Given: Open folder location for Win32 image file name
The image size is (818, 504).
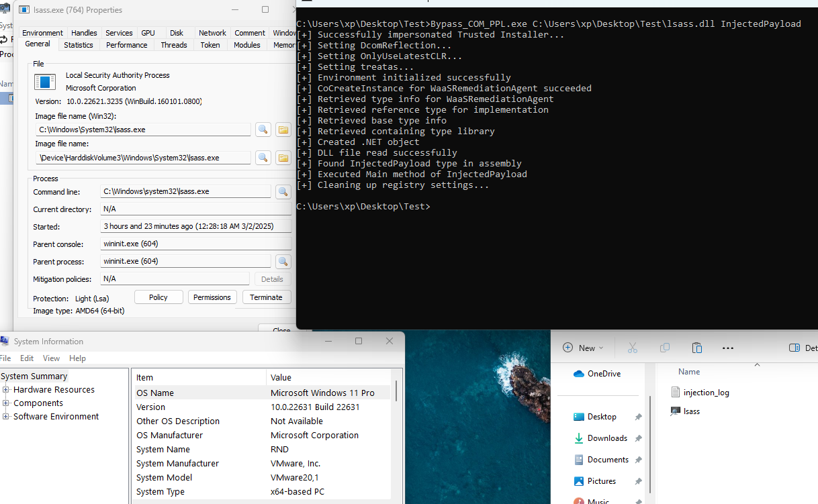Looking at the screenshot, I should point(283,130).
